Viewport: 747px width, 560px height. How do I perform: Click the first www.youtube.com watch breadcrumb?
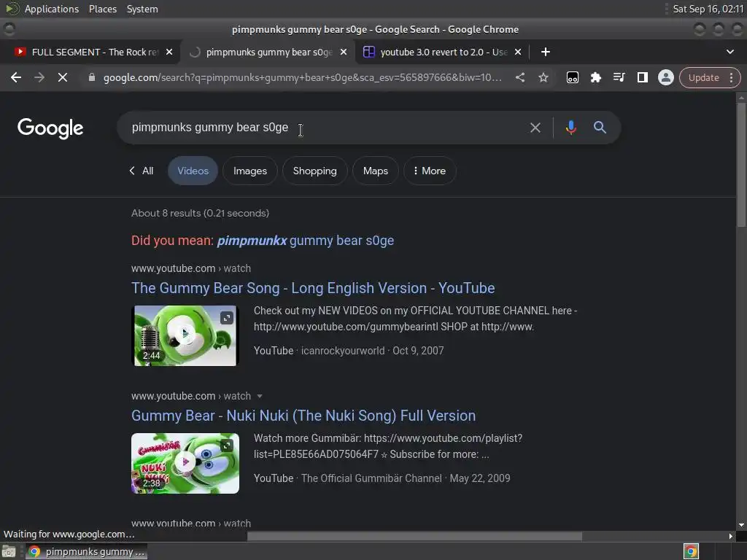pos(191,268)
